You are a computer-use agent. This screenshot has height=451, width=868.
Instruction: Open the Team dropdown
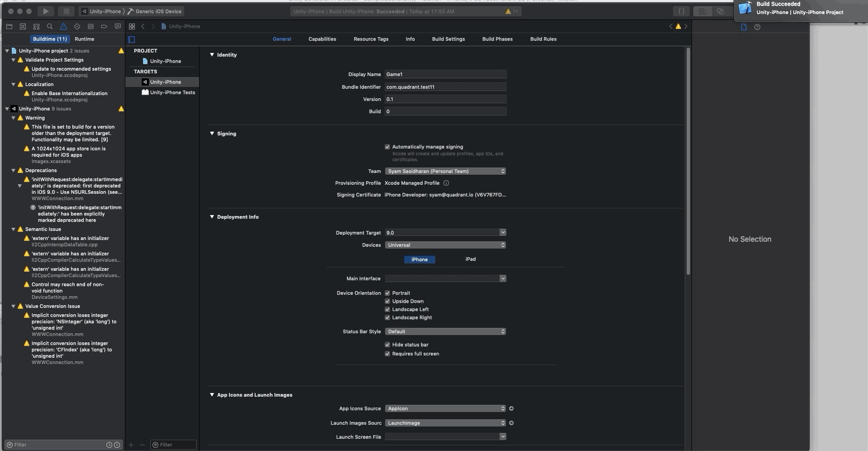pyautogui.click(x=445, y=171)
